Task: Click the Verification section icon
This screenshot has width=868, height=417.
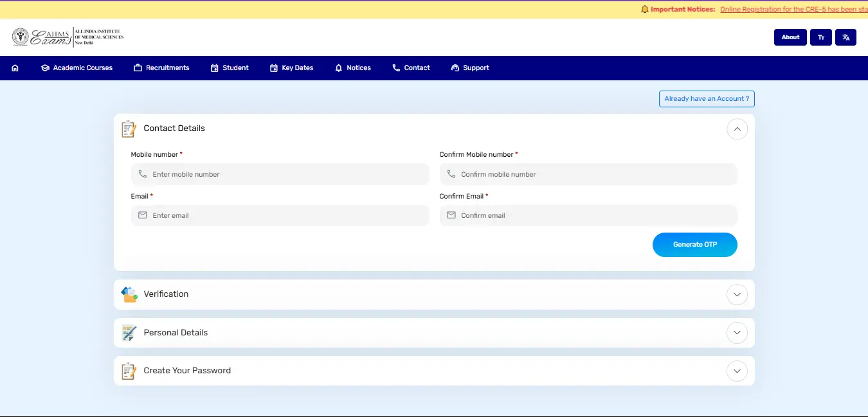Action: [x=129, y=294]
